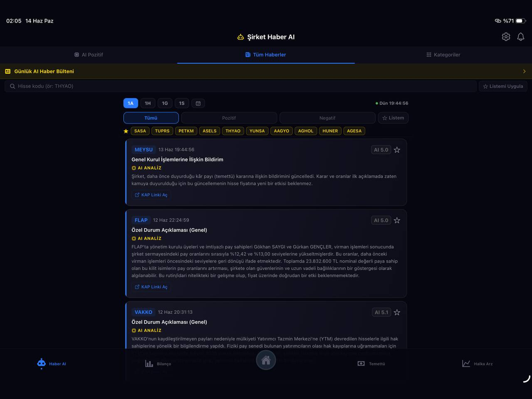Star the VAKKO news card
532x399 pixels.
point(397,312)
